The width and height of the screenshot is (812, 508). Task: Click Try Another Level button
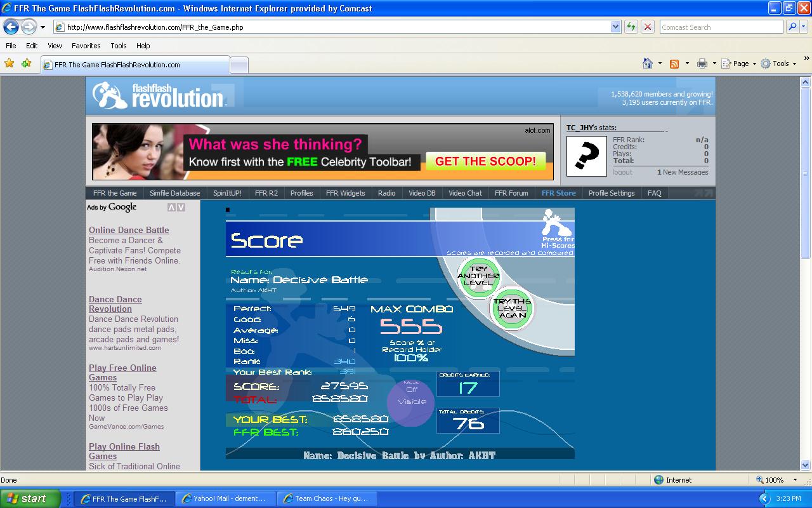click(478, 276)
